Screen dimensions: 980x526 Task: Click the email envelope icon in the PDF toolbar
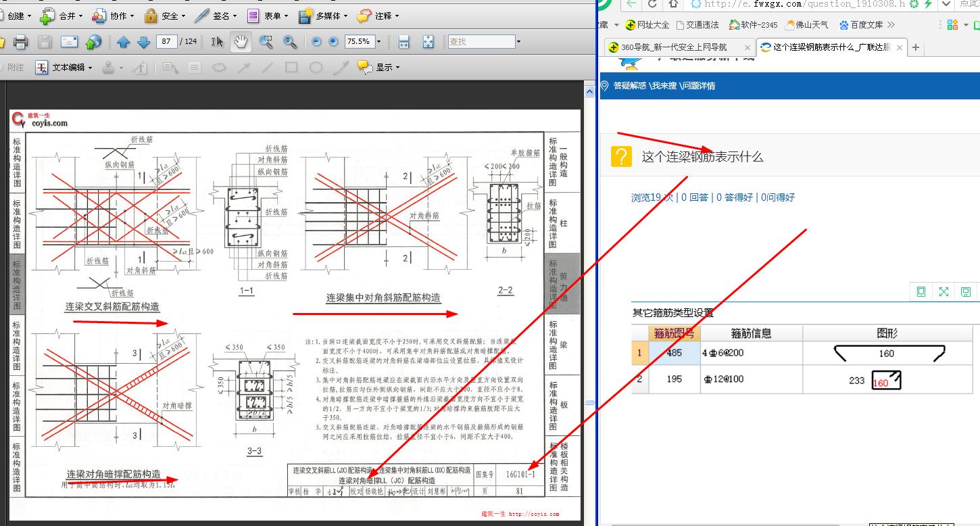tap(70, 42)
